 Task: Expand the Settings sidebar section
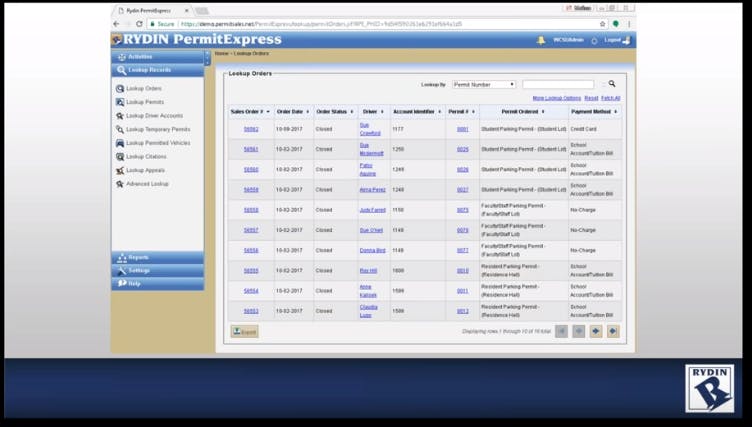pos(158,271)
